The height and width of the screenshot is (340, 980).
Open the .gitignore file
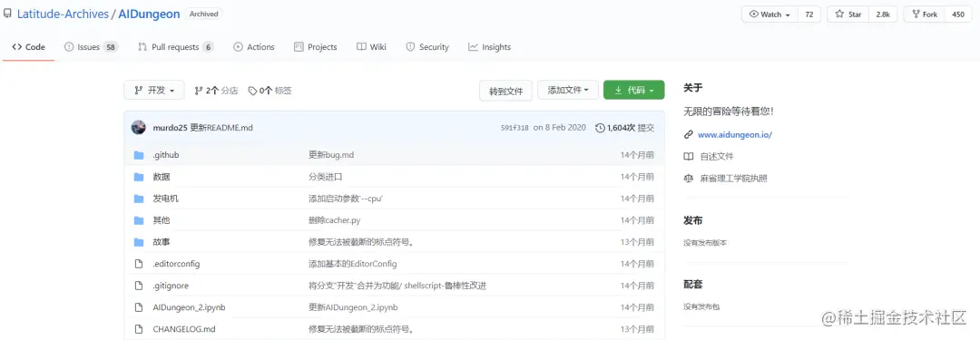click(x=171, y=286)
